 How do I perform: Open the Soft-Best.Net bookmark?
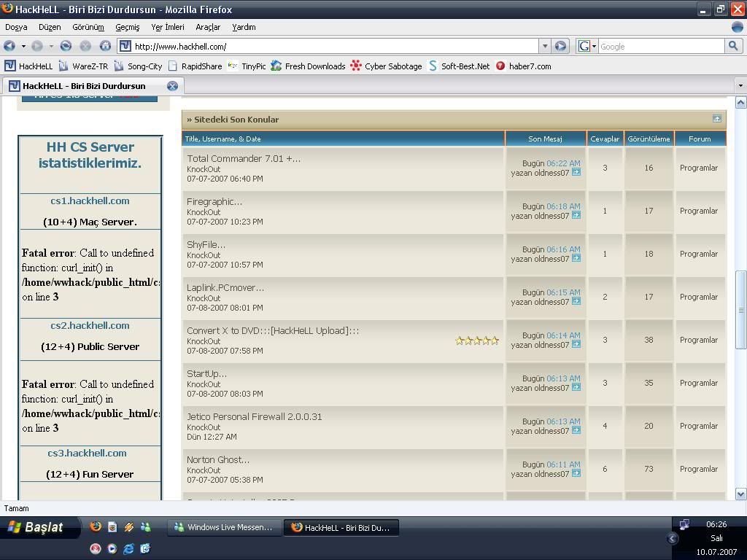460,66
